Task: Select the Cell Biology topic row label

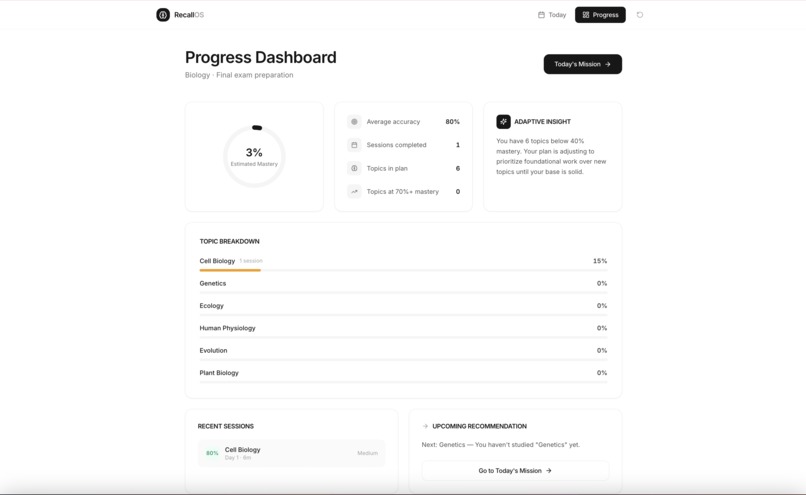Action: point(217,261)
